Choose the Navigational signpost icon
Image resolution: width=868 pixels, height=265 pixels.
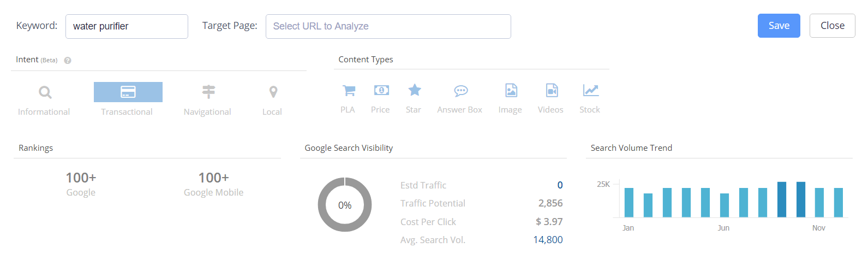click(x=208, y=92)
